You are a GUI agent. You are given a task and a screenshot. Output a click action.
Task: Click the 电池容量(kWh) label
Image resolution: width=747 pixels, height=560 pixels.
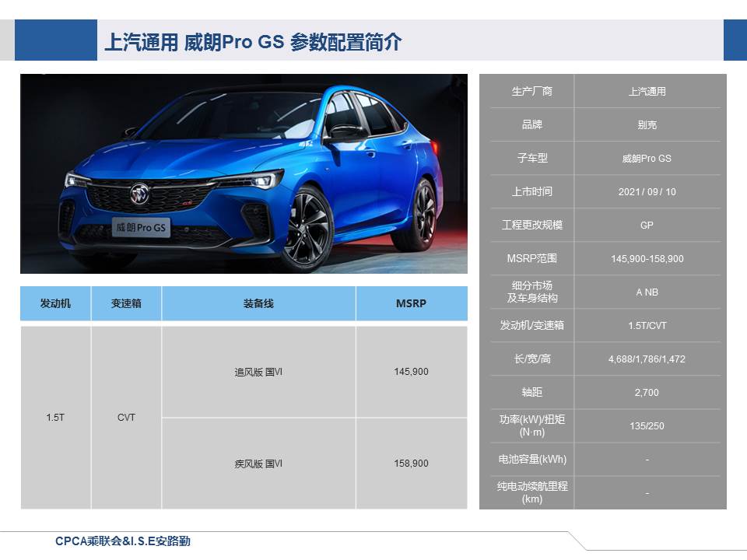pos(532,460)
